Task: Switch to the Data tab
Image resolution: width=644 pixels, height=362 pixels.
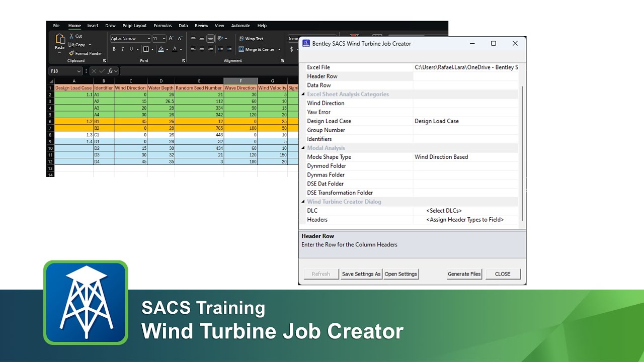Action: [x=183, y=26]
